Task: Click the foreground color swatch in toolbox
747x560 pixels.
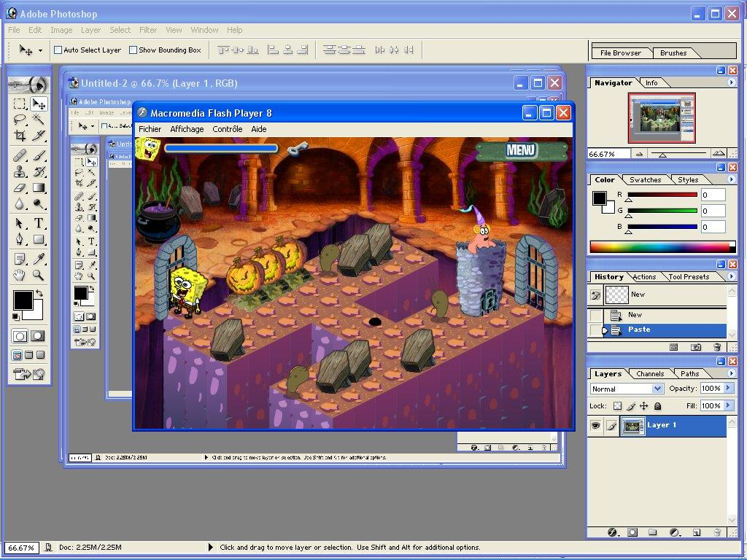Action: 23,300
